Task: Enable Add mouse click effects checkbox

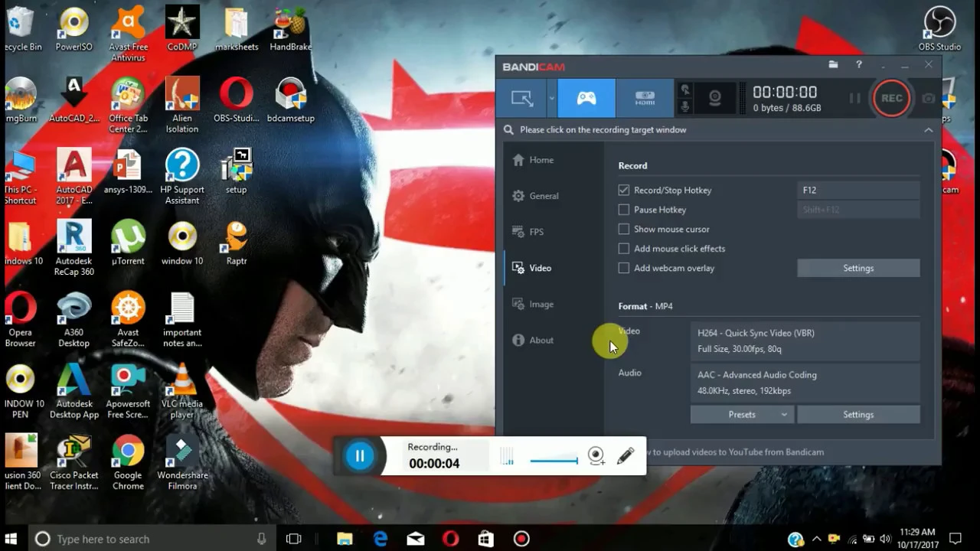Action: 624,249
